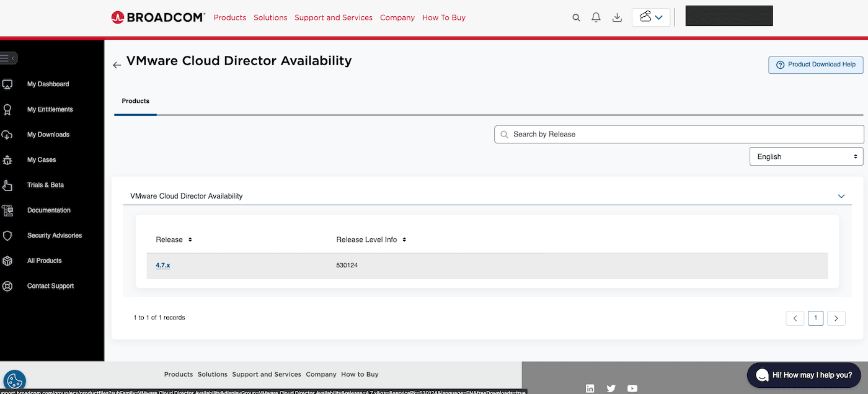Click the My Downloads cloud icon
Viewport: 868px width, 394px height.
click(7, 135)
